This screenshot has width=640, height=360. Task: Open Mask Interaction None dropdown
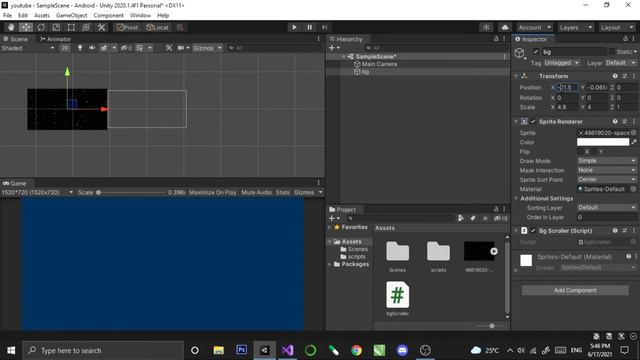tap(607, 170)
